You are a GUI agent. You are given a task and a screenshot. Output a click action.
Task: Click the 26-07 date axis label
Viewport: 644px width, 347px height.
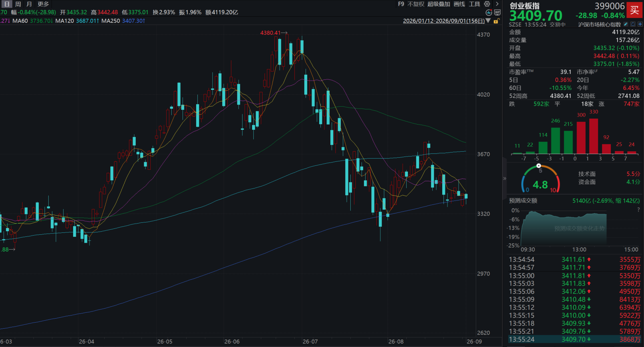310,341
